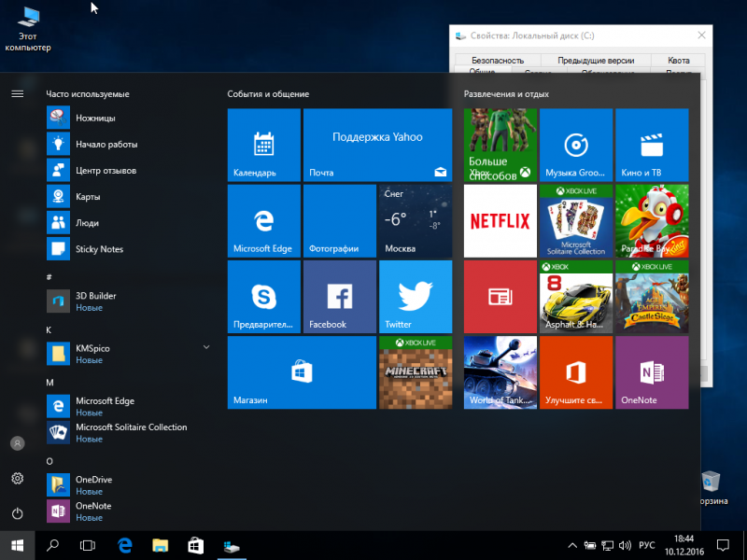Launch the Asphalt 8 tile
Image resolution: width=747 pixels, height=560 pixels.
(576, 297)
